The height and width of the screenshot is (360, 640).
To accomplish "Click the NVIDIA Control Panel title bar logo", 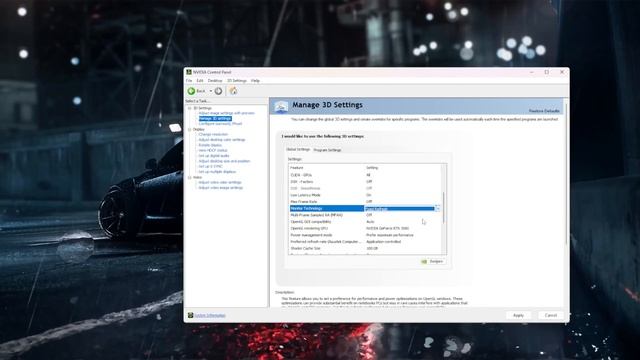I will pos(189,72).
